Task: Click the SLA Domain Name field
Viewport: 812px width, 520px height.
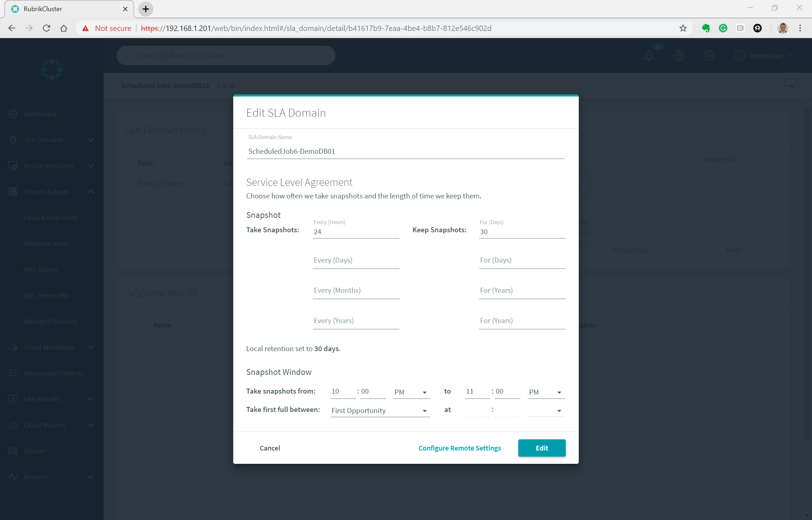Action: [405, 151]
